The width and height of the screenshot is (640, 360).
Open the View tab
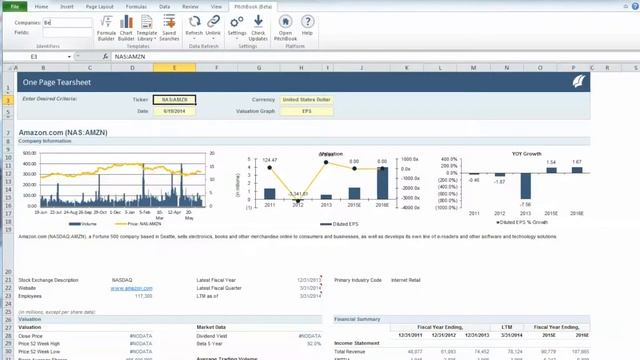pyautogui.click(x=216, y=7)
